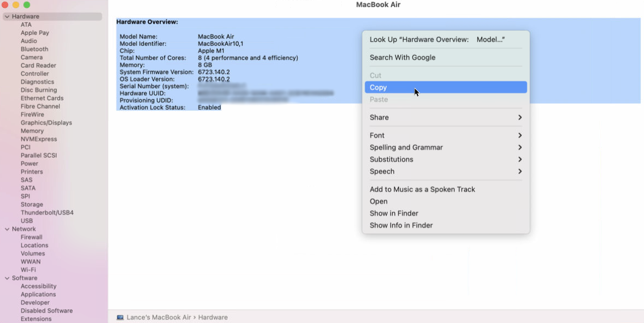Collapse the Software section disclosure arrow

[x=7, y=278]
